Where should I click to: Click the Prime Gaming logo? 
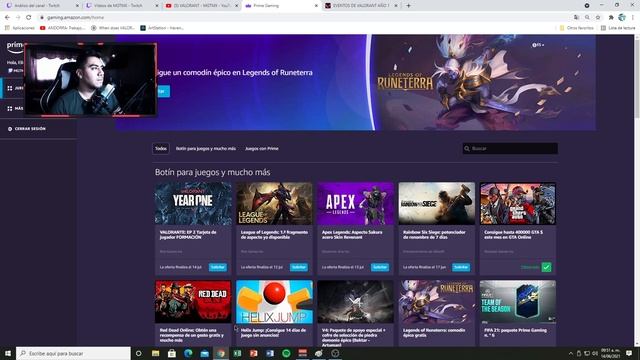(15, 47)
